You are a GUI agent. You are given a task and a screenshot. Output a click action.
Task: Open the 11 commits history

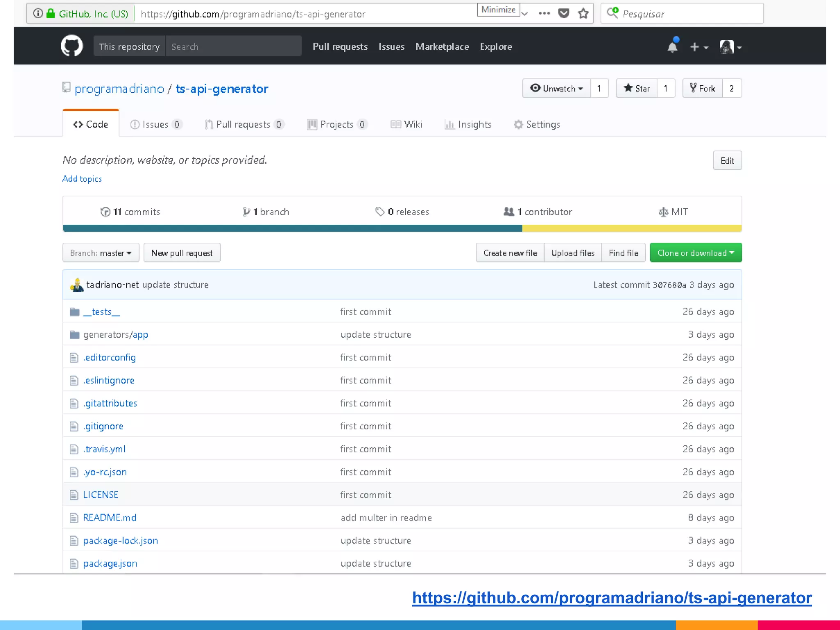(130, 212)
